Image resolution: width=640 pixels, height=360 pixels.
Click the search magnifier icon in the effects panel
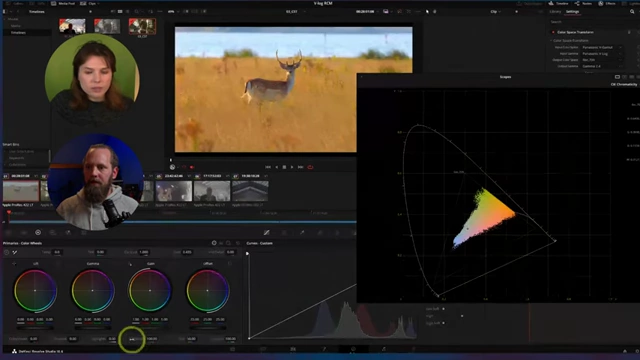coord(632,11)
